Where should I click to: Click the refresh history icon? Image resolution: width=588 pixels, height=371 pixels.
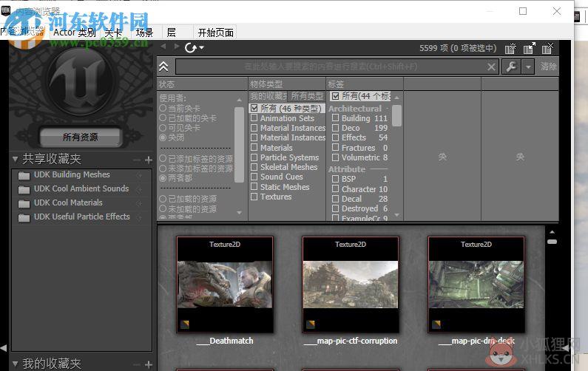(x=191, y=47)
